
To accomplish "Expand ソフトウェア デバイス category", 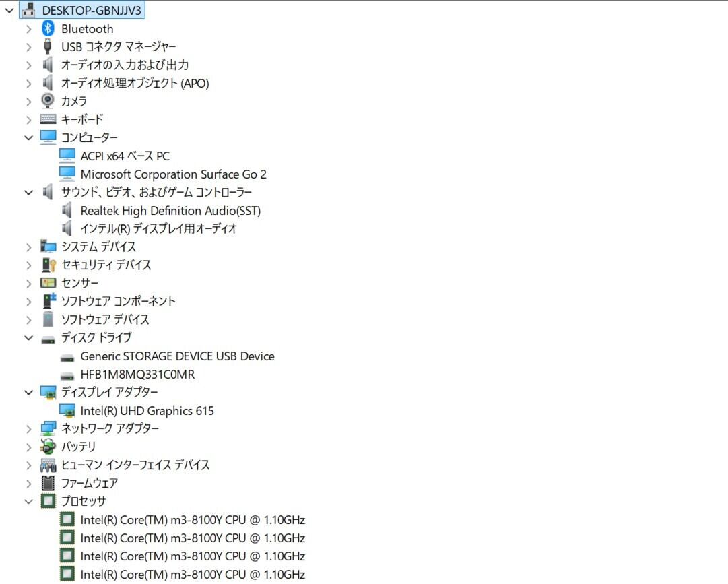I will coord(29,320).
